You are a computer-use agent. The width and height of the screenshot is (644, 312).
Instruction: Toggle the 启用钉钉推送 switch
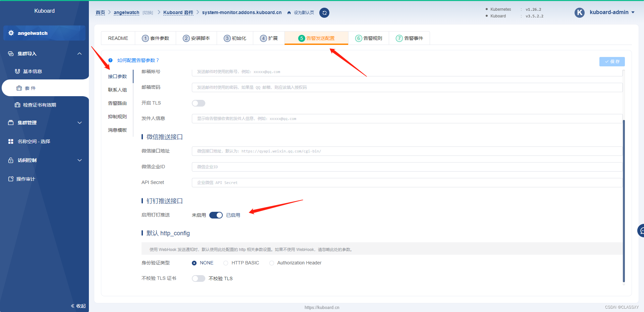[216, 215]
